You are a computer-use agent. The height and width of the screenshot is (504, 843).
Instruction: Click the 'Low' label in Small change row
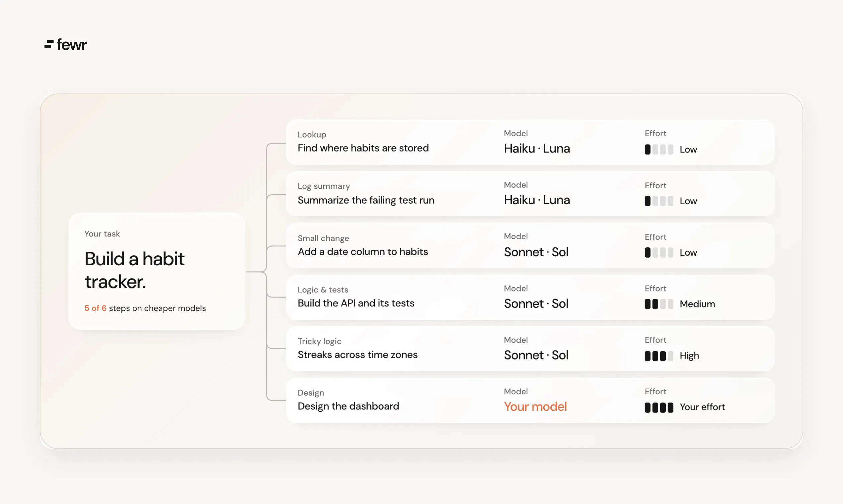point(688,252)
